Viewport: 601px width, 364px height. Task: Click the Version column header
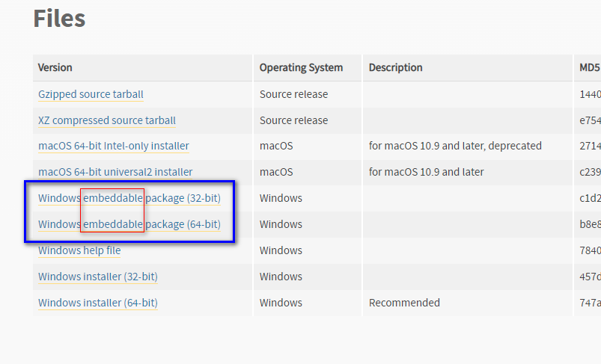55,67
